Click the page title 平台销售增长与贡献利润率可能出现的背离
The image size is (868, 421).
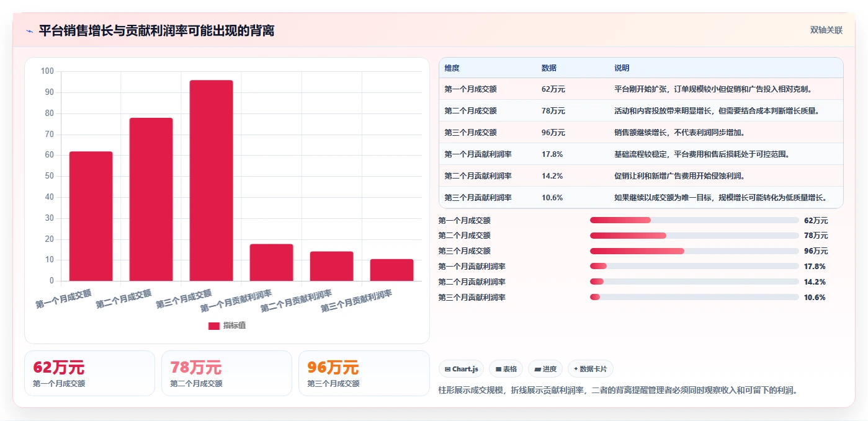coord(156,30)
